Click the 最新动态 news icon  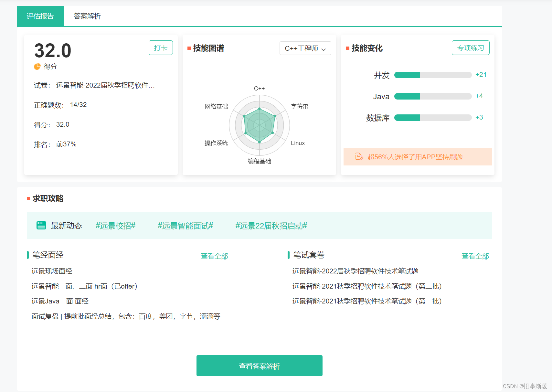(x=41, y=225)
